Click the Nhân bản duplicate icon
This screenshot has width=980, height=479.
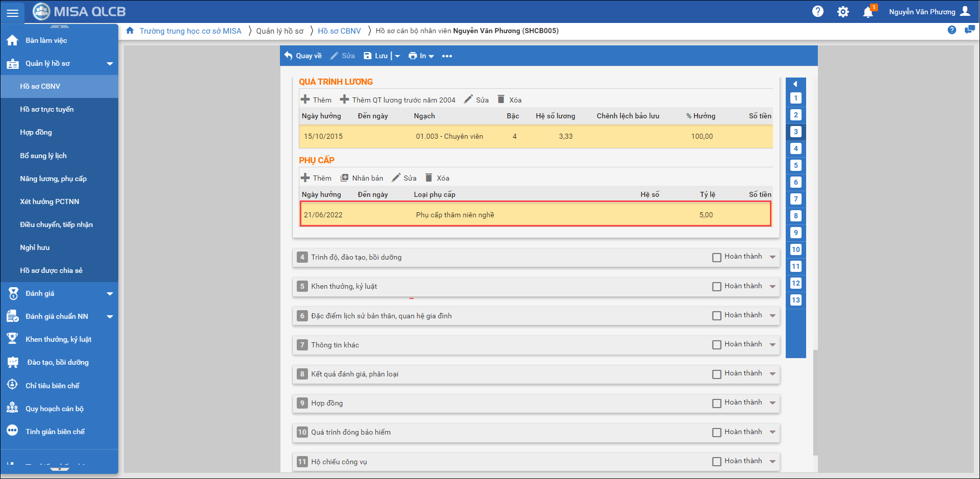pos(345,178)
